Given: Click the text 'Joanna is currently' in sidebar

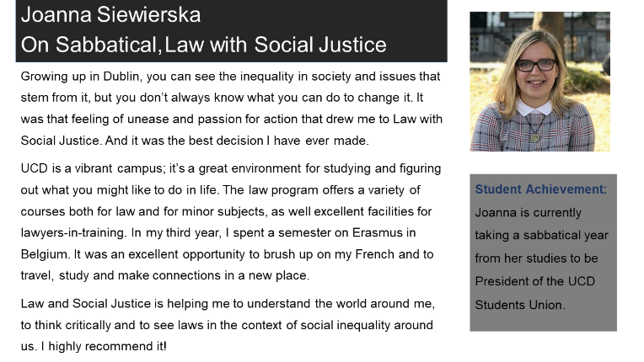Looking at the screenshot, I should (529, 212).
